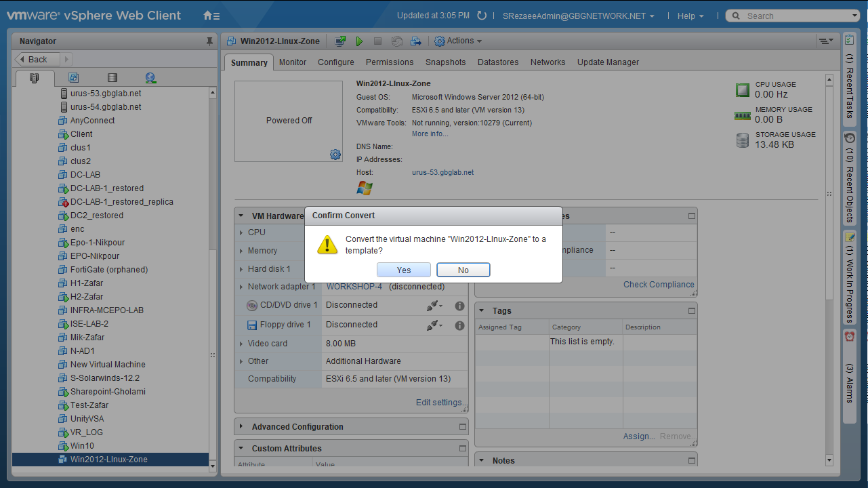This screenshot has height=488, width=868.
Task: Click the refresh icon in top bar
Action: 482,16
